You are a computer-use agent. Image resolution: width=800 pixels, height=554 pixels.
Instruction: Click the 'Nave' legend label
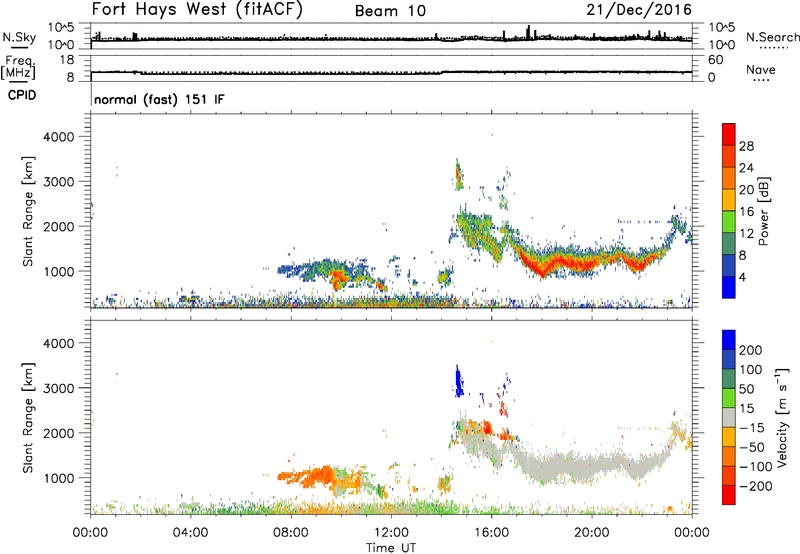(x=761, y=69)
